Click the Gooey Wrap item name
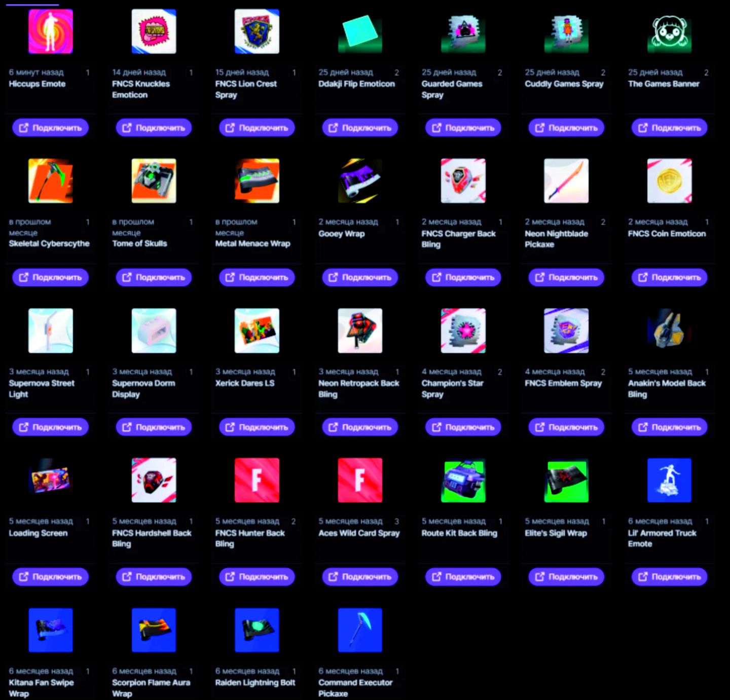The width and height of the screenshot is (730, 700). pos(342,234)
